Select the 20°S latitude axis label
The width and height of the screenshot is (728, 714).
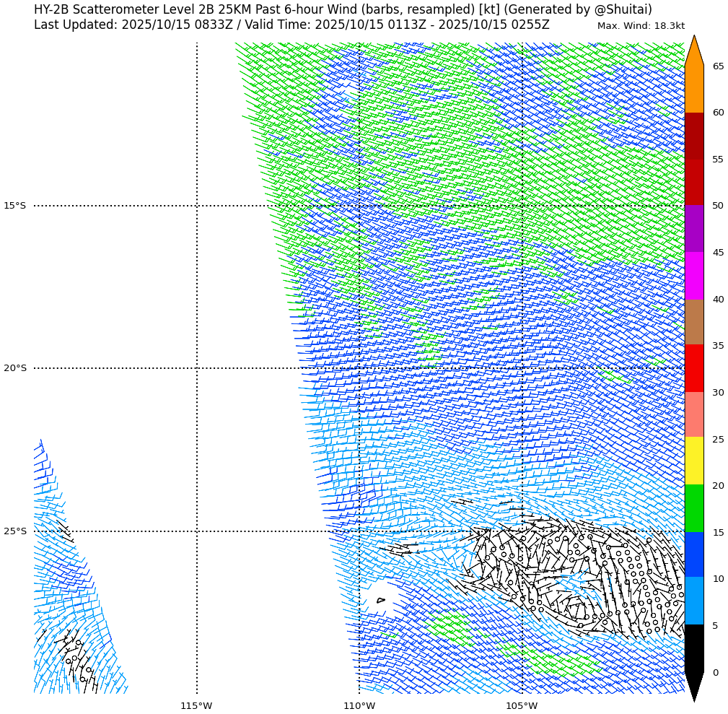pyautogui.click(x=14, y=368)
